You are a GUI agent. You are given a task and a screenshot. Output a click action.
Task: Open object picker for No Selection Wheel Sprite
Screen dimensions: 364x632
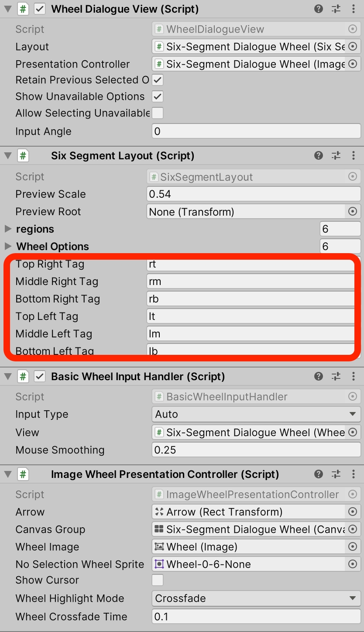(353, 564)
